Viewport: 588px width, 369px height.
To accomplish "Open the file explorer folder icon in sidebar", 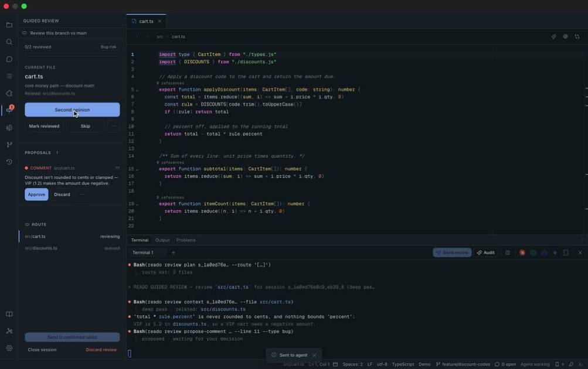I will [x=9, y=25].
